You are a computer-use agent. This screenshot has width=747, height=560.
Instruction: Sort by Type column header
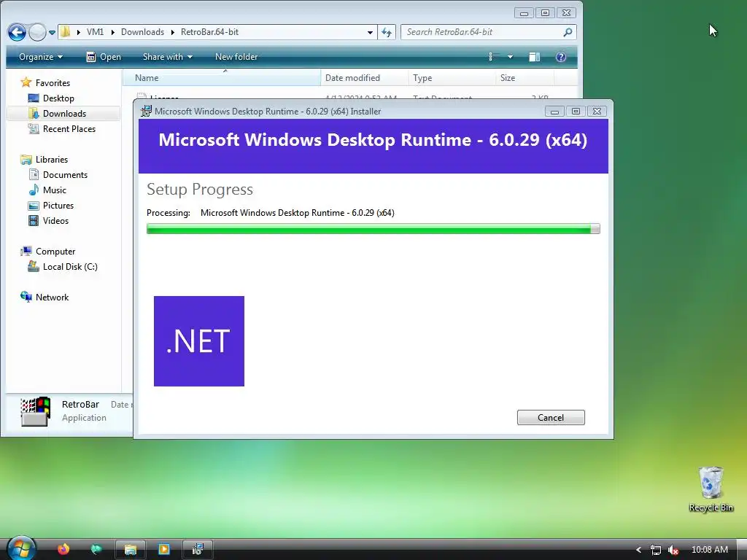click(x=452, y=77)
